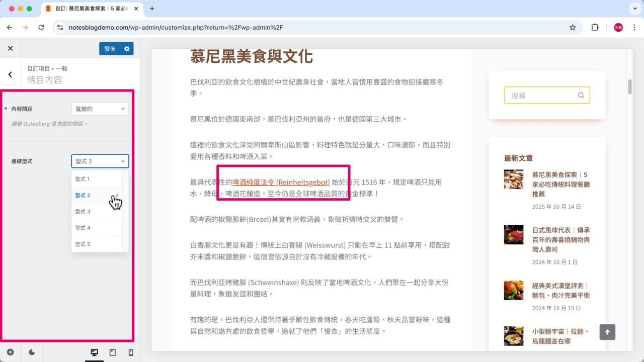Screen dimensions: 644x362
Task: Click the search magnifier in the sidebar widget
Action: (581, 95)
